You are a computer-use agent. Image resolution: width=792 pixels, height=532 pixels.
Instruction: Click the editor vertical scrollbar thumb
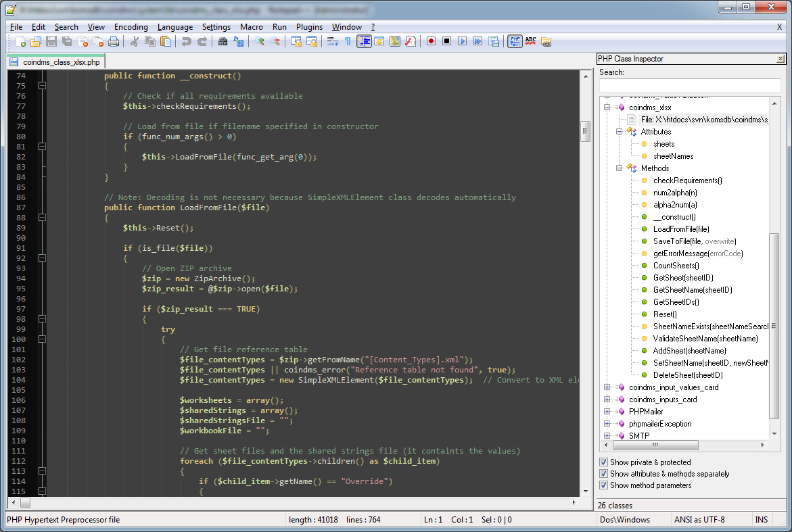[586, 131]
